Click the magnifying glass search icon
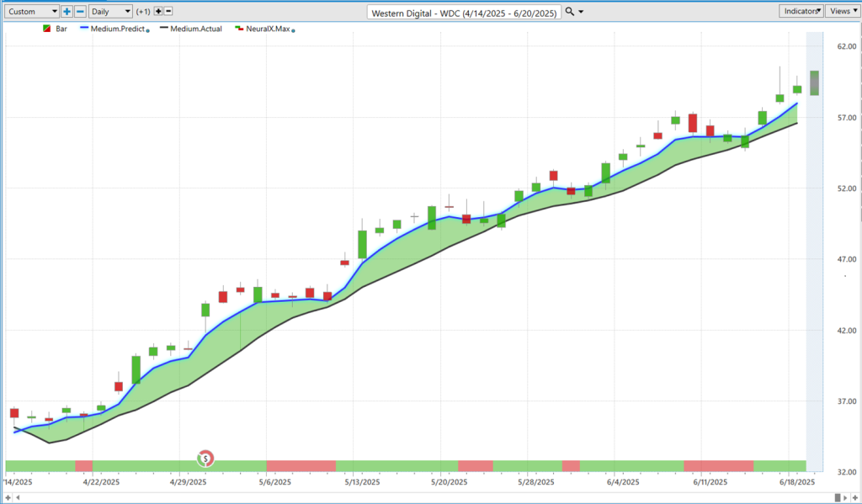The image size is (862, 504). click(x=570, y=11)
